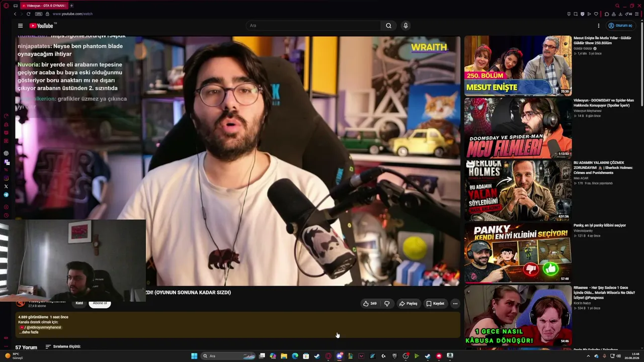Open Mesut Enişte Güldür Güldür video thumbnail
644x362 pixels.
coord(518,65)
